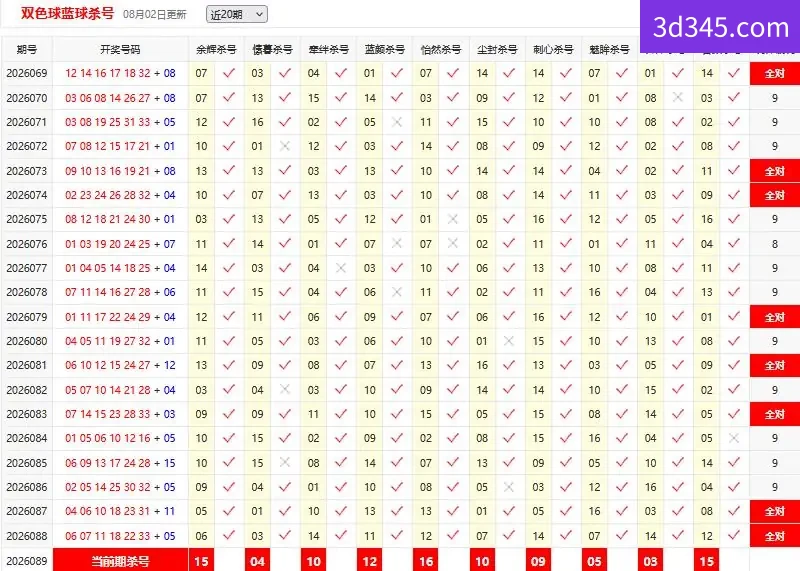
Task: Click draw numbers of period 2026081
Action: point(120,365)
